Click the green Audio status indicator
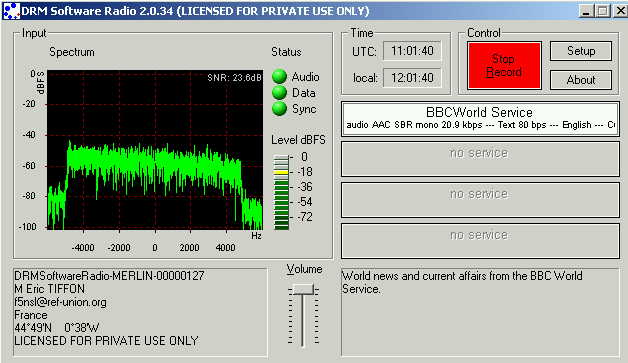The height and width of the screenshot is (363, 628). pos(279,77)
